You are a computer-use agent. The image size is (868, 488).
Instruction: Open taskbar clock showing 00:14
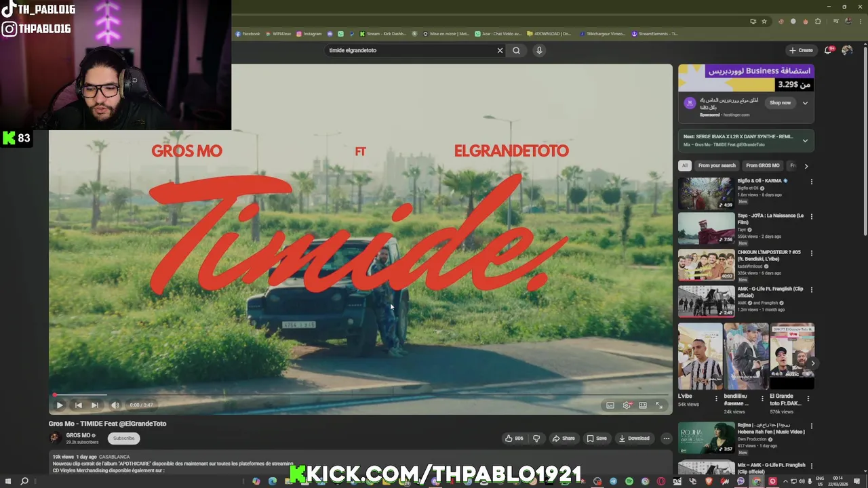[838, 481]
